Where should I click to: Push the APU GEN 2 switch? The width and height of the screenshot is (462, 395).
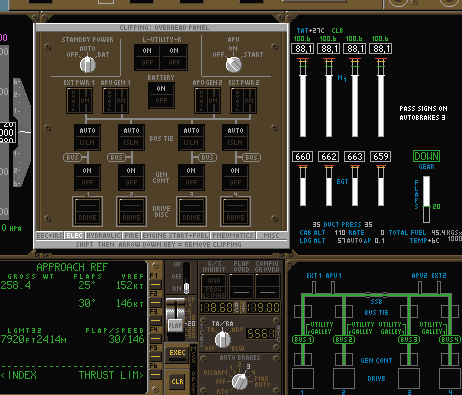click(x=207, y=100)
